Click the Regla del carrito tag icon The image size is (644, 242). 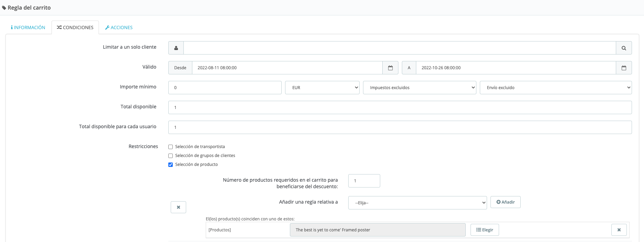coord(4,8)
